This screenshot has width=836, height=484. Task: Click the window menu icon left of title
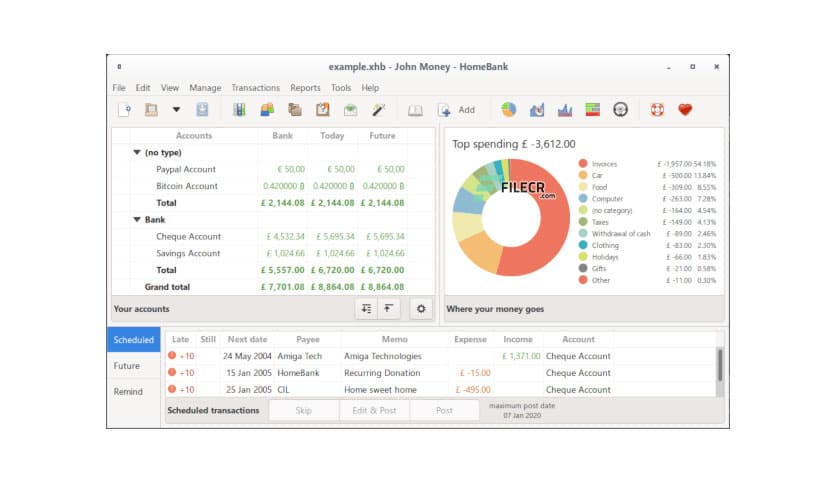click(x=119, y=67)
